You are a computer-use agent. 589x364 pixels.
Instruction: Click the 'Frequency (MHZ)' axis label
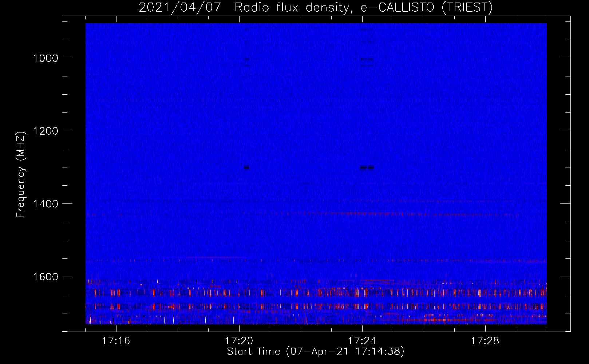point(21,175)
